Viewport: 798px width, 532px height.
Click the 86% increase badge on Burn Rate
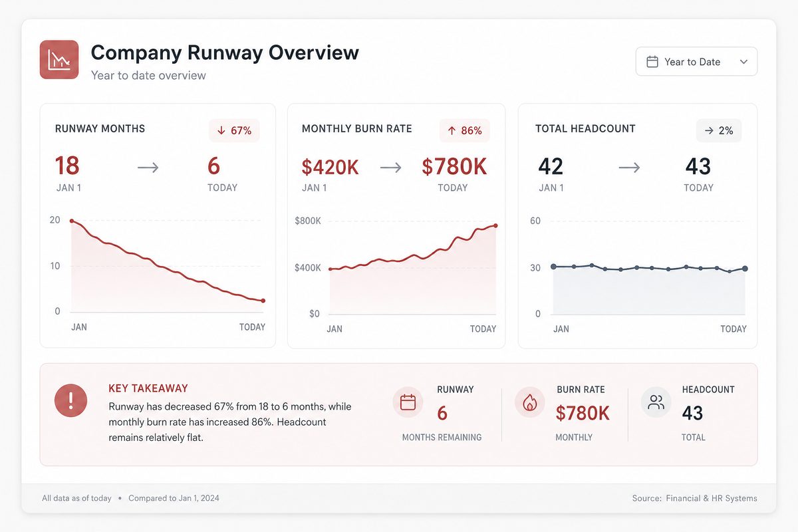pyautogui.click(x=464, y=130)
